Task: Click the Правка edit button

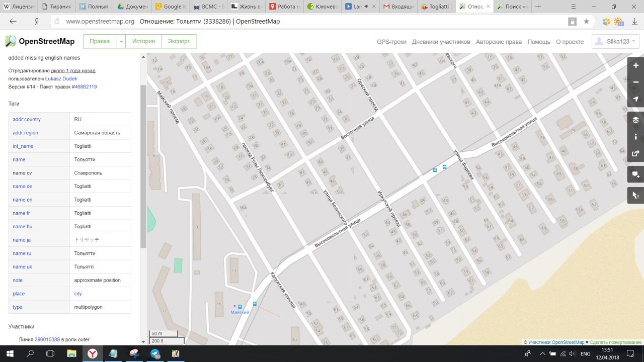Action: click(x=100, y=42)
